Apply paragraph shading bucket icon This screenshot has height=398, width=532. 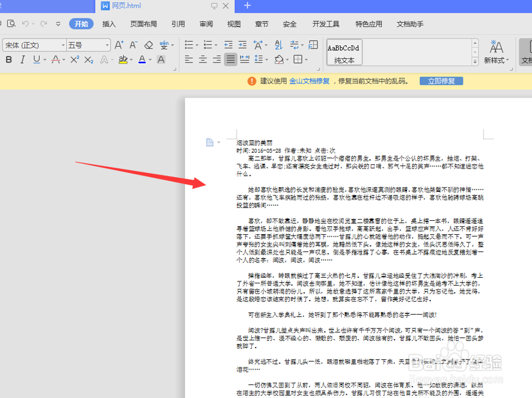click(279, 59)
